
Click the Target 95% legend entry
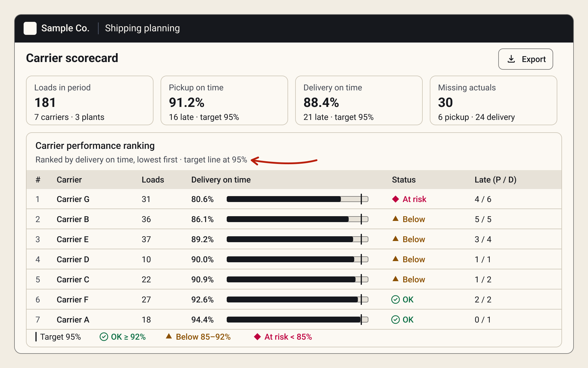[x=58, y=337]
